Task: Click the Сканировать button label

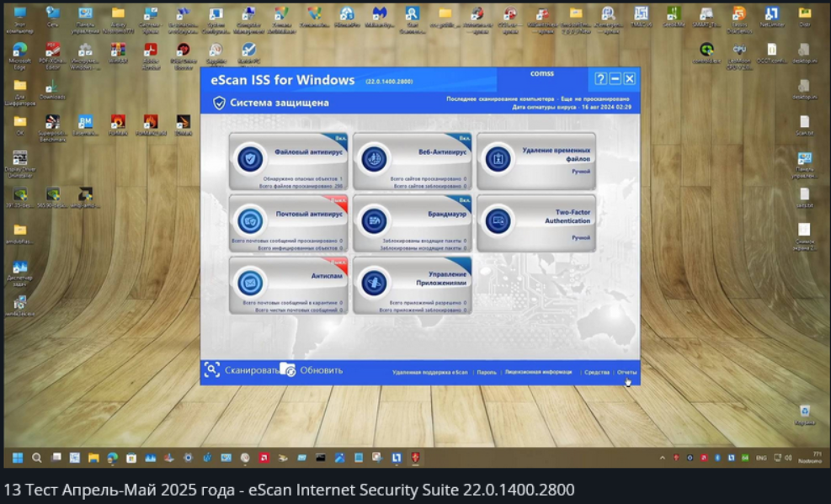Action: click(252, 370)
